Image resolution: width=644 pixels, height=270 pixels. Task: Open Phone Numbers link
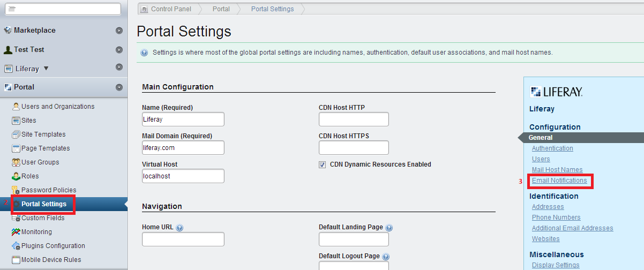[556, 217]
